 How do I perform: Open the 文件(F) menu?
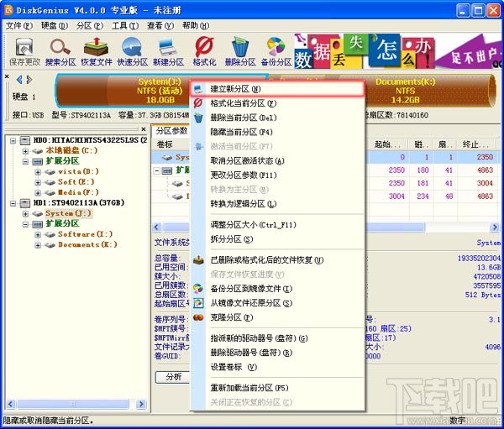pos(19,26)
